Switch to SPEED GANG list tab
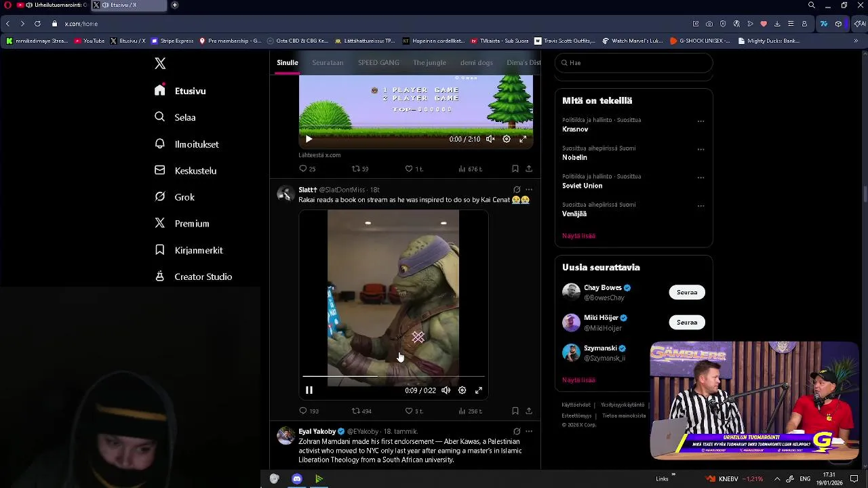 pyautogui.click(x=378, y=62)
